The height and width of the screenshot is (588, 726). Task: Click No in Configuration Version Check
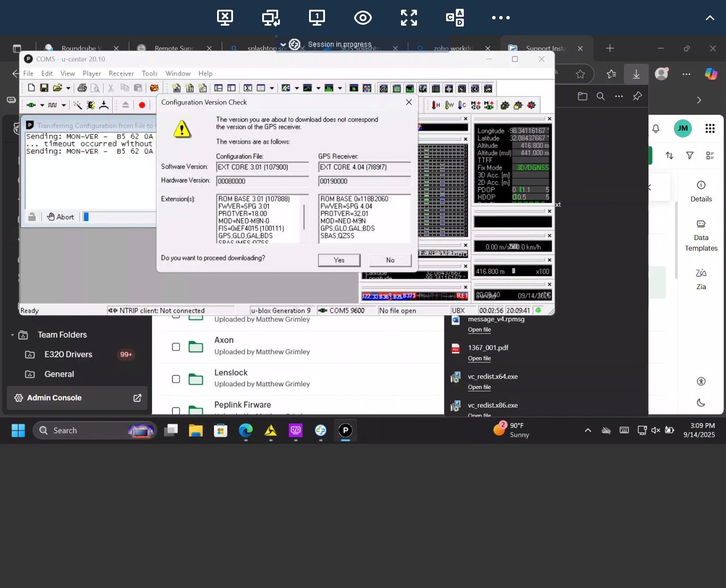point(390,260)
